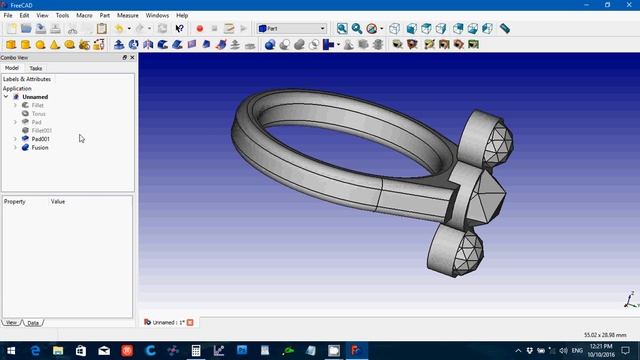Expand the Pad tree item

coord(15,122)
